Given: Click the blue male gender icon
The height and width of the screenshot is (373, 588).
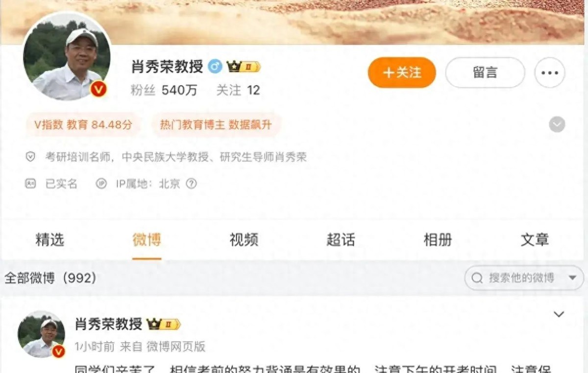Looking at the screenshot, I should (x=215, y=66).
